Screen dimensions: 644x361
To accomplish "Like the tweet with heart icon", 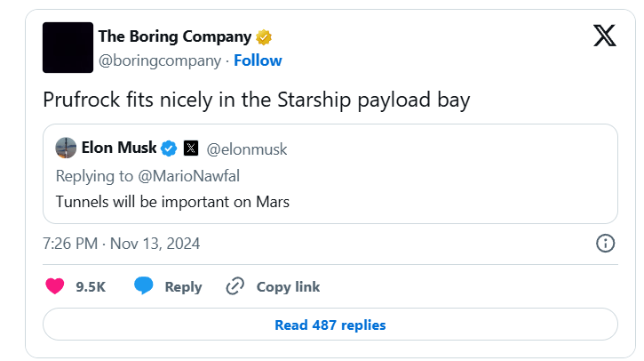I will click(x=55, y=286).
